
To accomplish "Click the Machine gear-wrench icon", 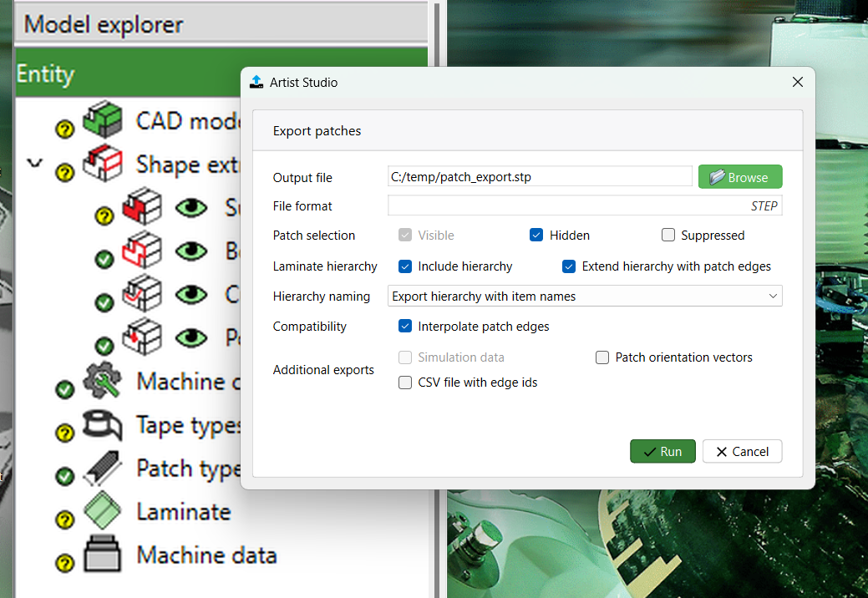I will 103,382.
